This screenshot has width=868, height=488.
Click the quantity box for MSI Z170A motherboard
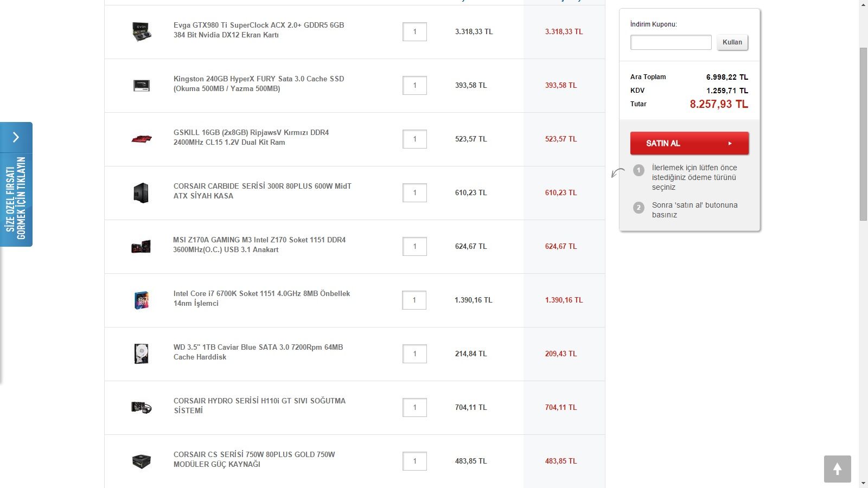pyautogui.click(x=414, y=246)
